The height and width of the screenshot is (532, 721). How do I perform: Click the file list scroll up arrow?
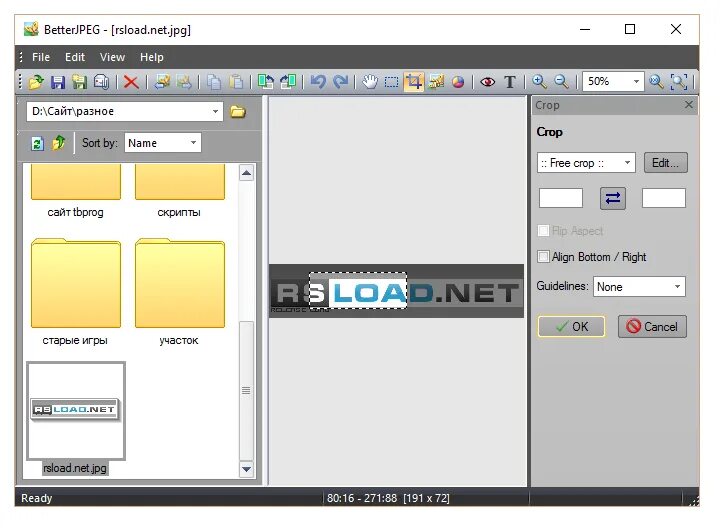click(x=246, y=173)
